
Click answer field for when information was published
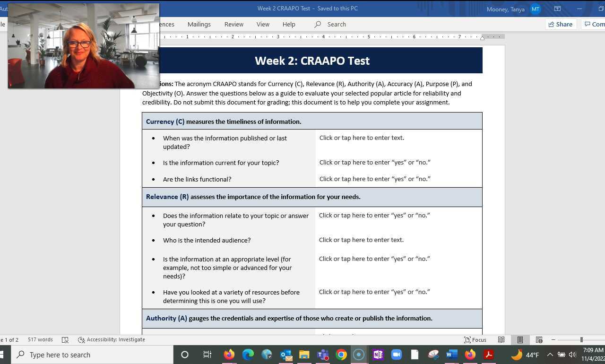362,138
